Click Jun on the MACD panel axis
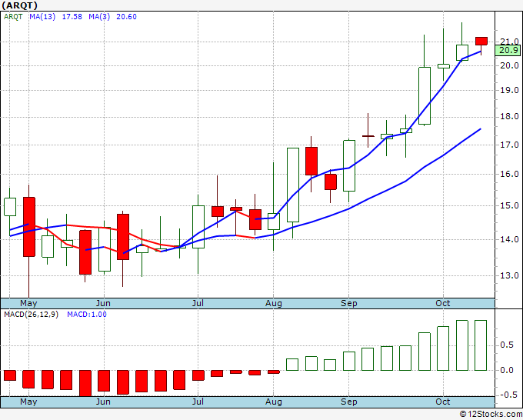The width and height of the screenshot is (523, 420). tap(103, 402)
